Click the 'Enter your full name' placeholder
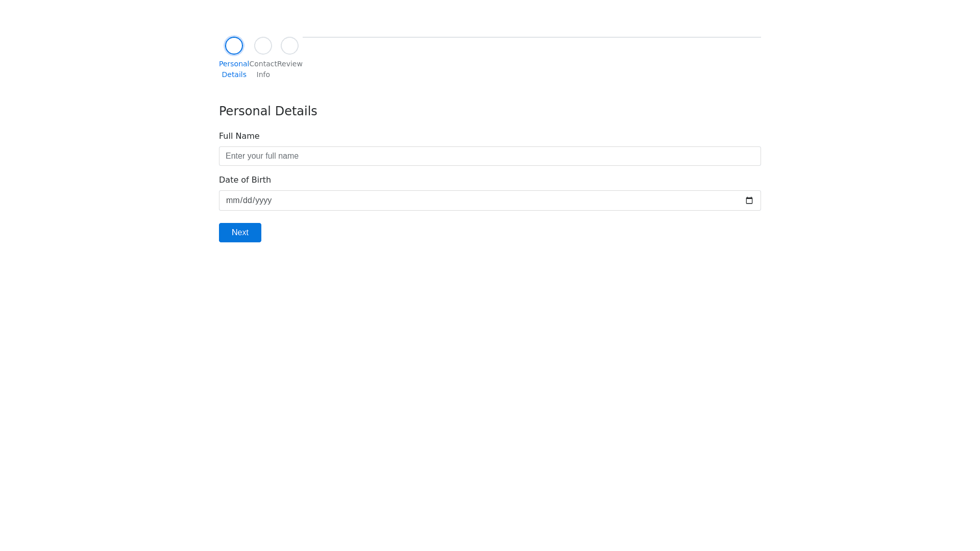Screen dimensions: 980x551 tap(262, 156)
